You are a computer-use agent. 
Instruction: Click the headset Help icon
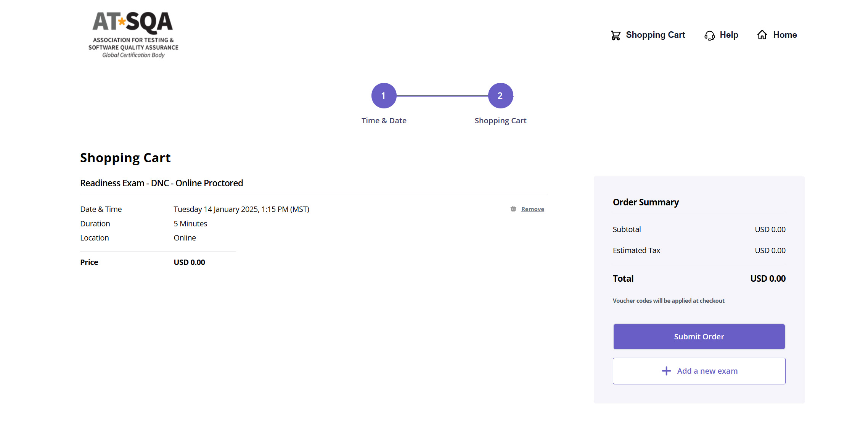(709, 35)
